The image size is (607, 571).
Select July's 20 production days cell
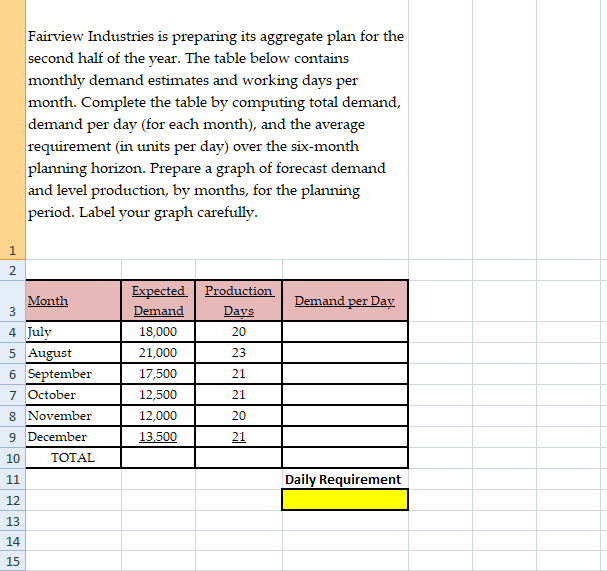(x=239, y=332)
